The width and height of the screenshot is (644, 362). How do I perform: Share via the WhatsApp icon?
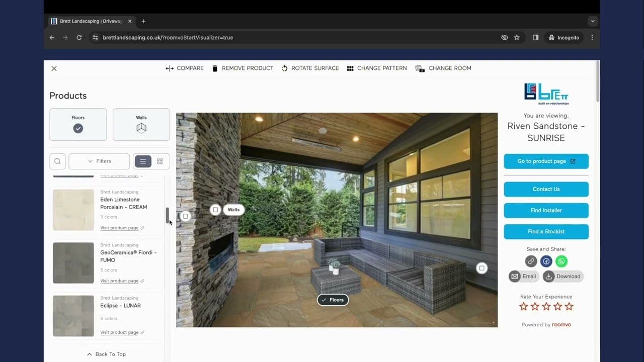click(561, 261)
